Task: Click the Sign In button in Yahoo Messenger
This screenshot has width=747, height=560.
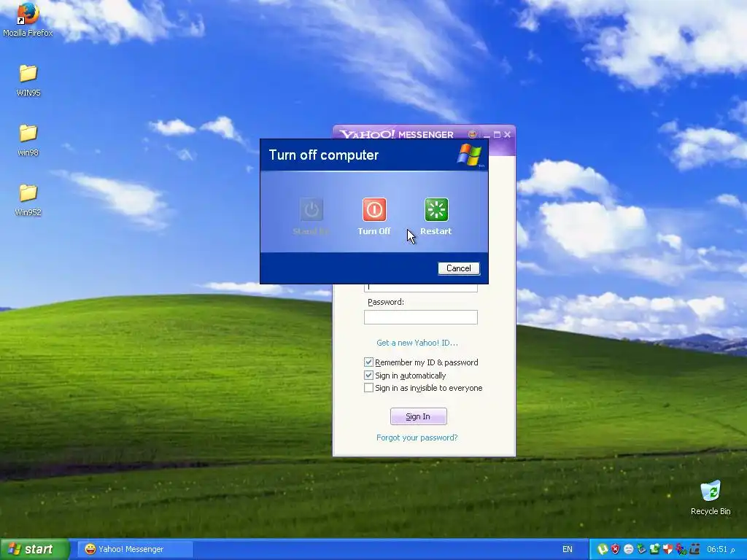Action: (418, 416)
